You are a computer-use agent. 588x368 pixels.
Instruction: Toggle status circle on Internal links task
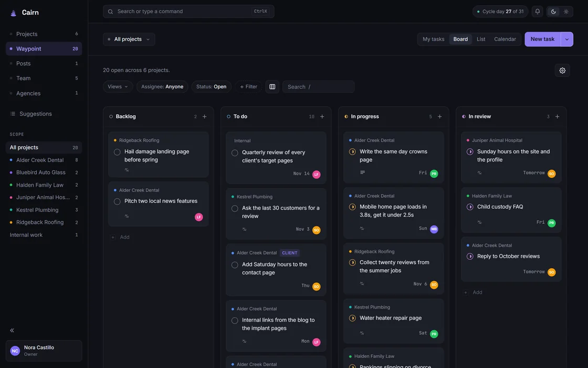click(x=235, y=321)
